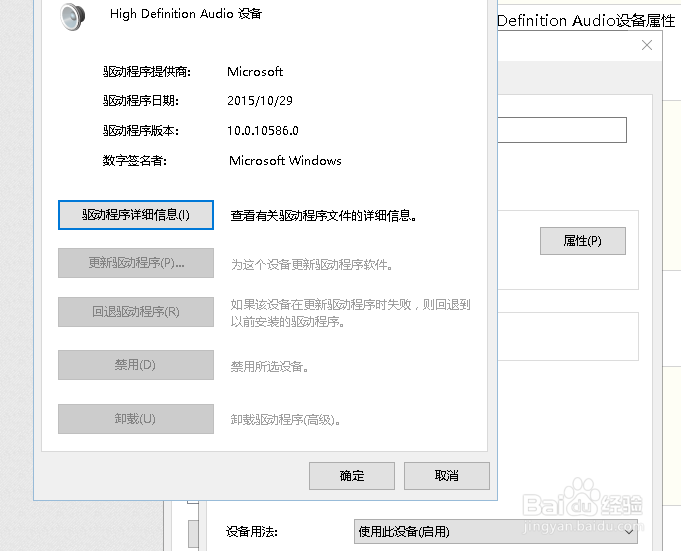Cancel the dialog with 取消
The height and width of the screenshot is (551, 681).
coord(447,476)
